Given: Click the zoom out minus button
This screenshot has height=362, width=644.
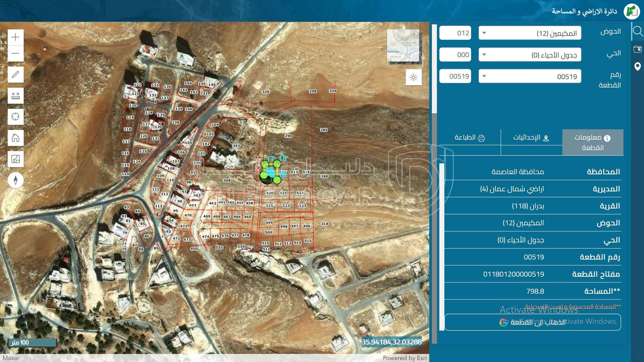Looking at the screenshot, I should coord(15,53).
